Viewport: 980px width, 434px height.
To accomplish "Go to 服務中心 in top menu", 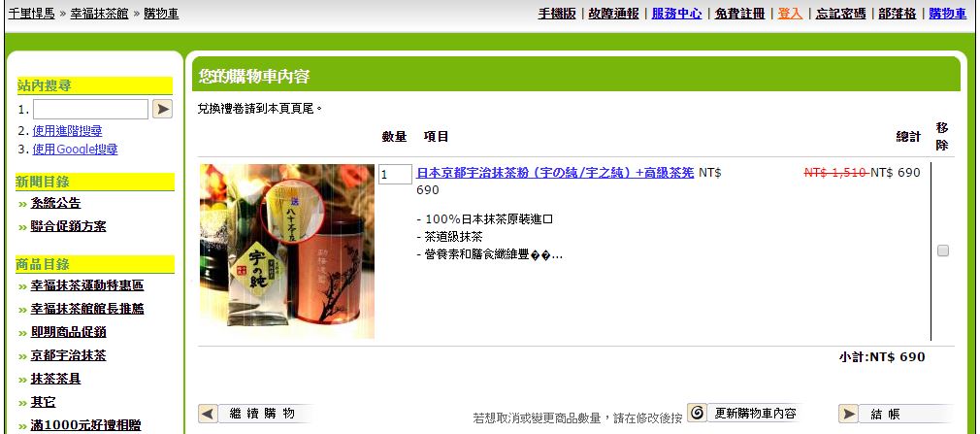I will pos(677,14).
